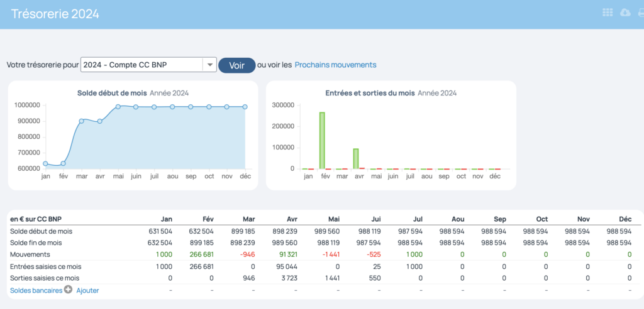This screenshot has height=309, width=644.
Task: Click the mar data point on balance chart
Action: point(82,121)
